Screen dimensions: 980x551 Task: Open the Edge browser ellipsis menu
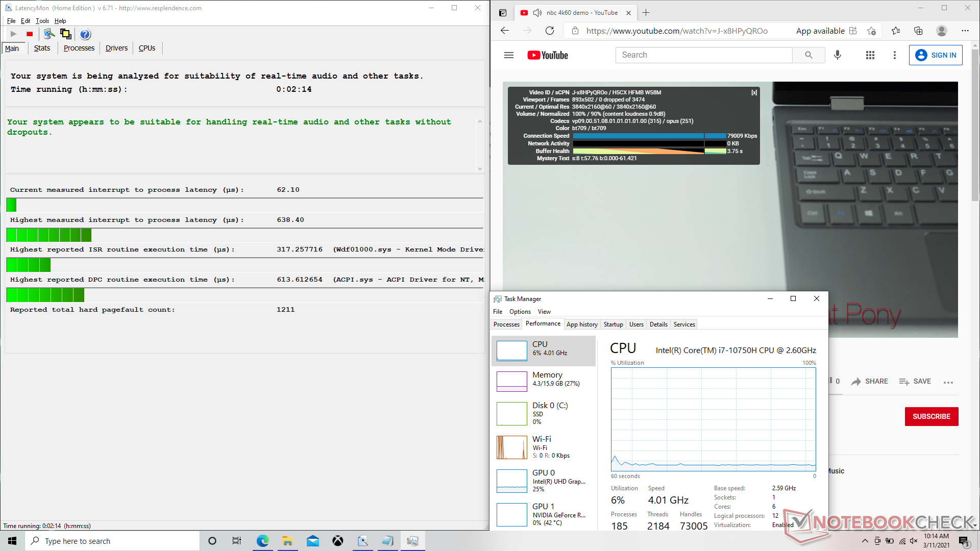click(x=965, y=31)
